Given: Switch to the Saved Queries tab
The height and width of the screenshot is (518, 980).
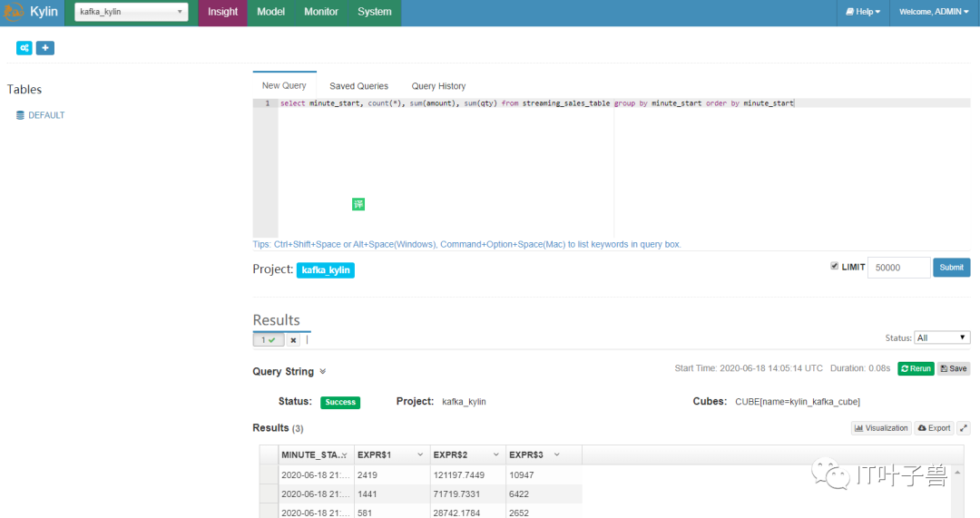Looking at the screenshot, I should (x=358, y=86).
